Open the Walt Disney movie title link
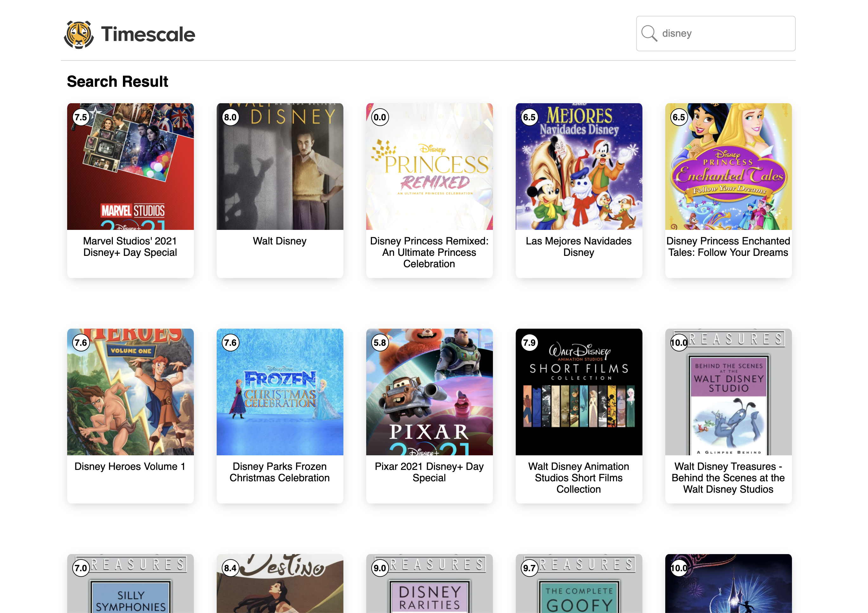 pos(279,241)
